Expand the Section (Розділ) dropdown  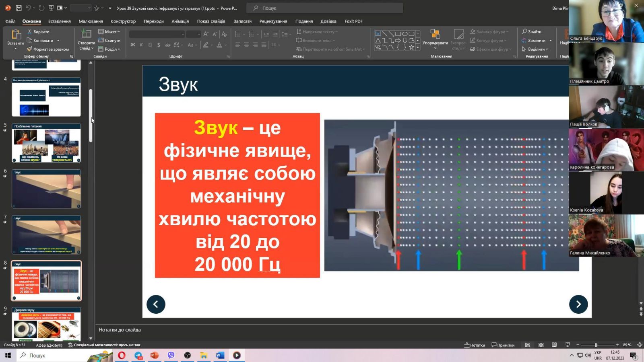pos(109,49)
